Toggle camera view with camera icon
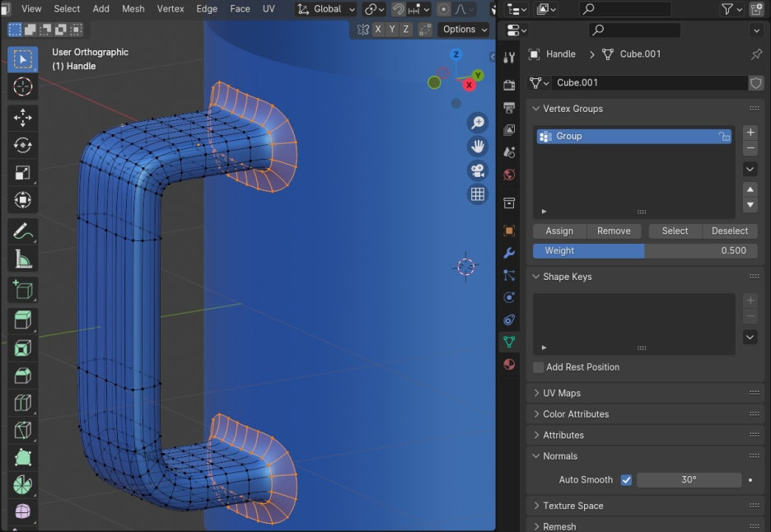 click(477, 170)
